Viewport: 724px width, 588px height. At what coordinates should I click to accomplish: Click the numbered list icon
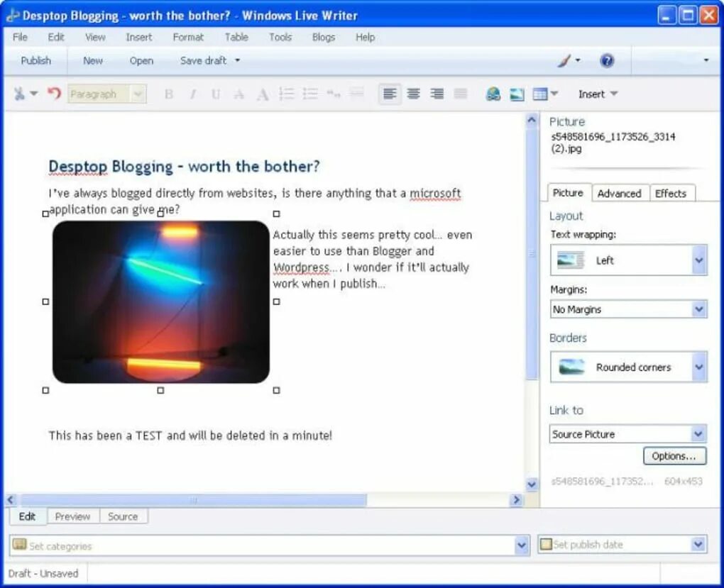pyautogui.click(x=287, y=94)
